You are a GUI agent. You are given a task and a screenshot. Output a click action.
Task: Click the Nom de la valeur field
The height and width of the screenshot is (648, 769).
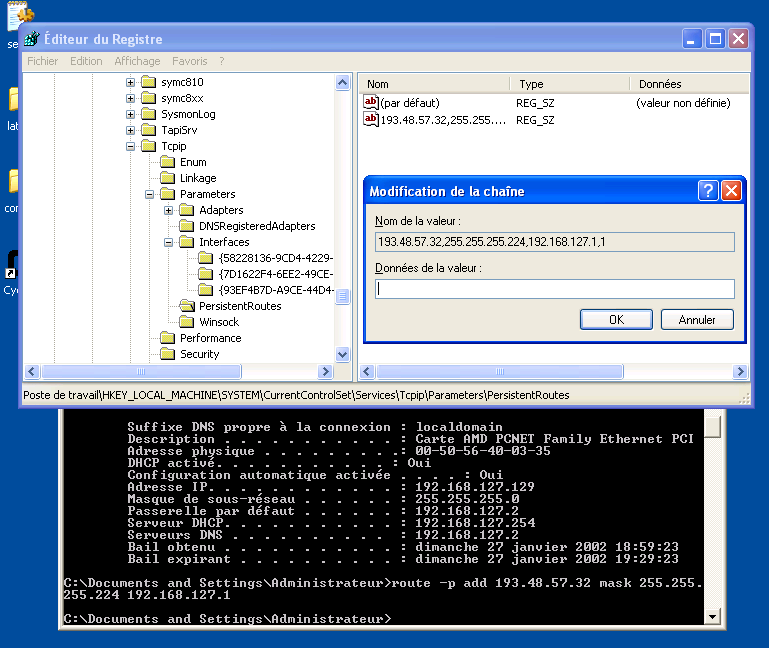tap(555, 242)
